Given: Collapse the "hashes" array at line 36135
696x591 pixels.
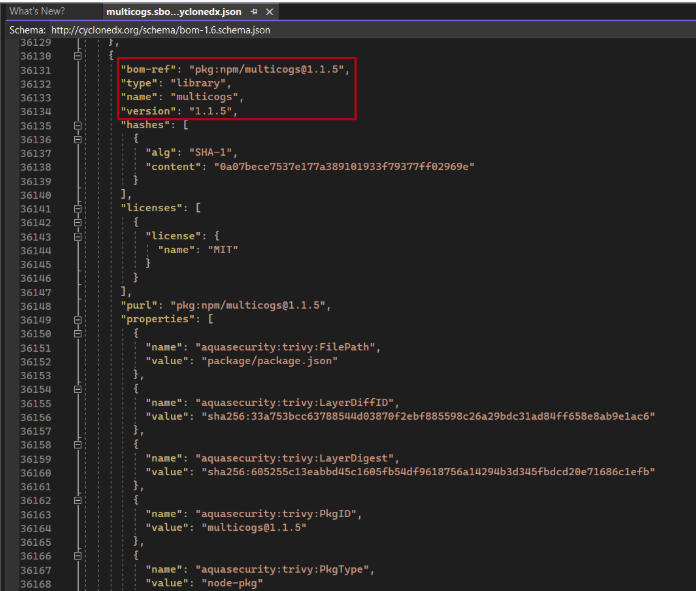Looking at the screenshot, I should coord(77,126).
